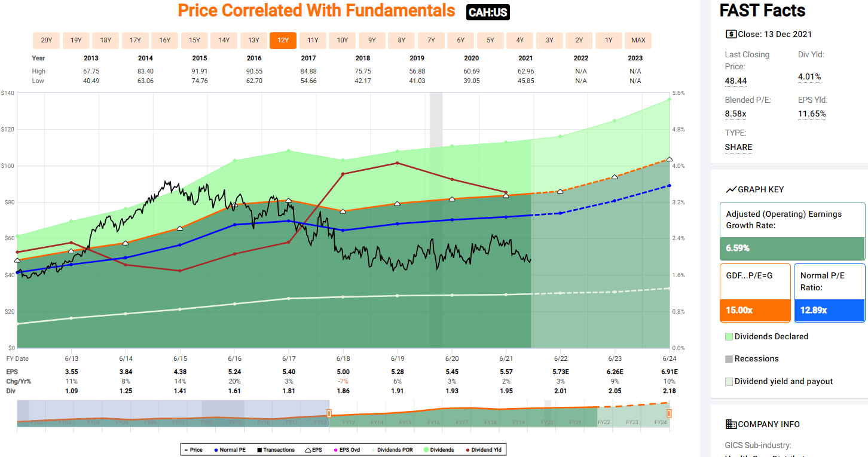
Task: Click EPS Yld value 11.65%
Action: [812, 114]
